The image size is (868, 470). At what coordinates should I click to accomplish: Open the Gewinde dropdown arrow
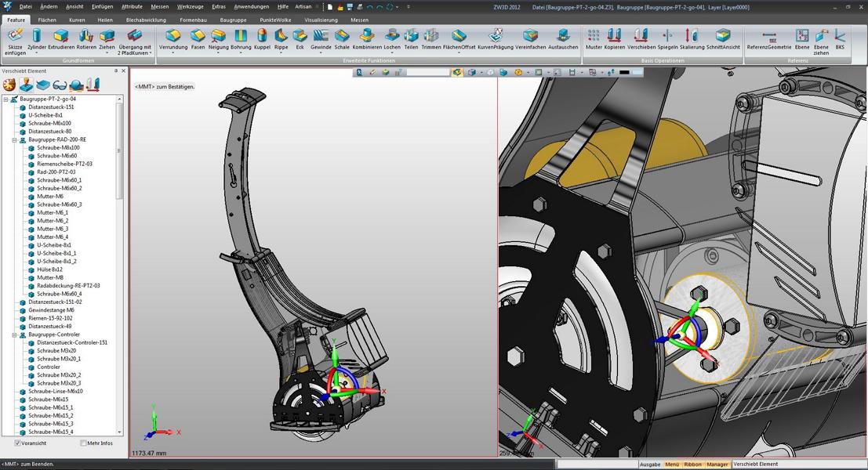pos(321,53)
